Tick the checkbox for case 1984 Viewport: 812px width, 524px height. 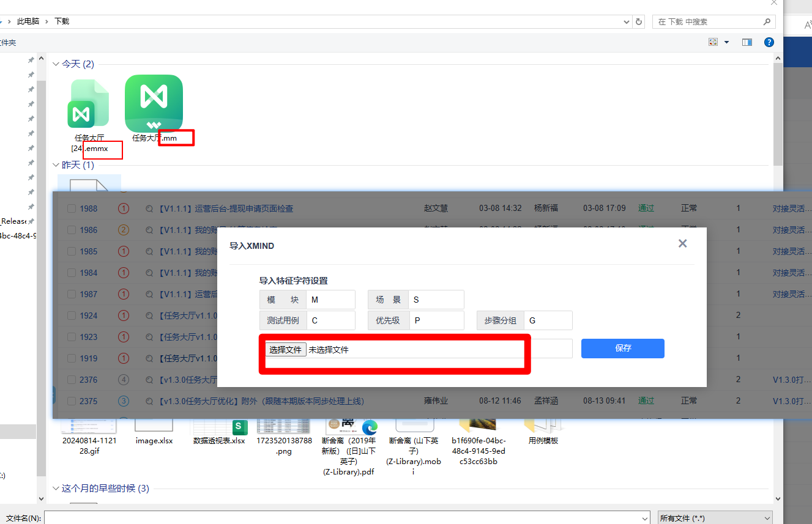[x=72, y=273]
